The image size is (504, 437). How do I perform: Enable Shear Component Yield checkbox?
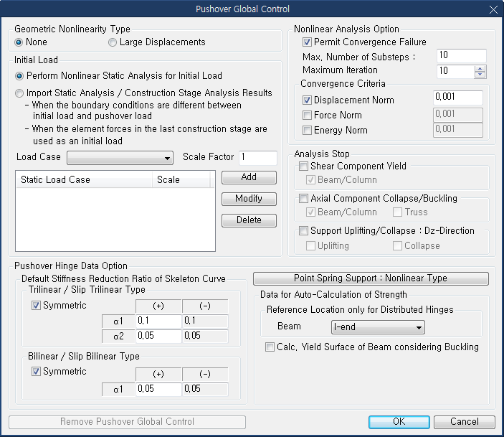point(303,166)
